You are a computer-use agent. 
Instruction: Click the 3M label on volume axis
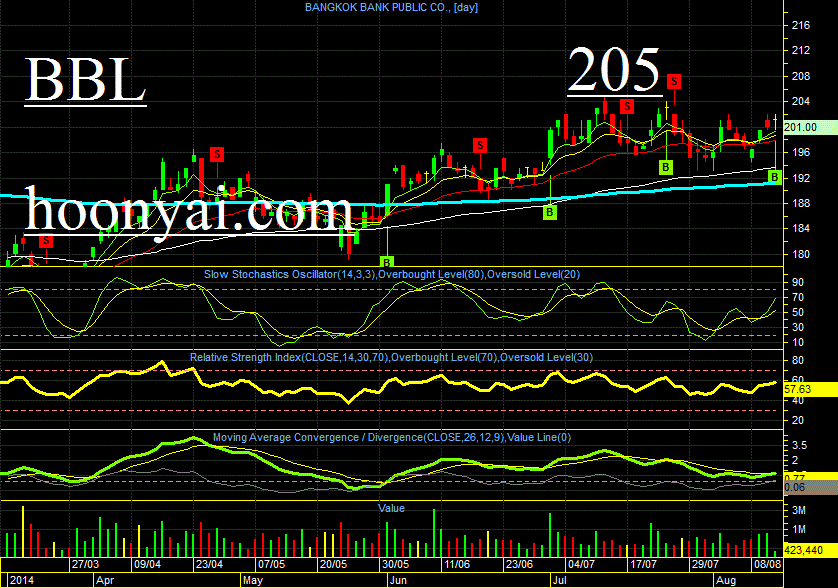click(x=799, y=510)
